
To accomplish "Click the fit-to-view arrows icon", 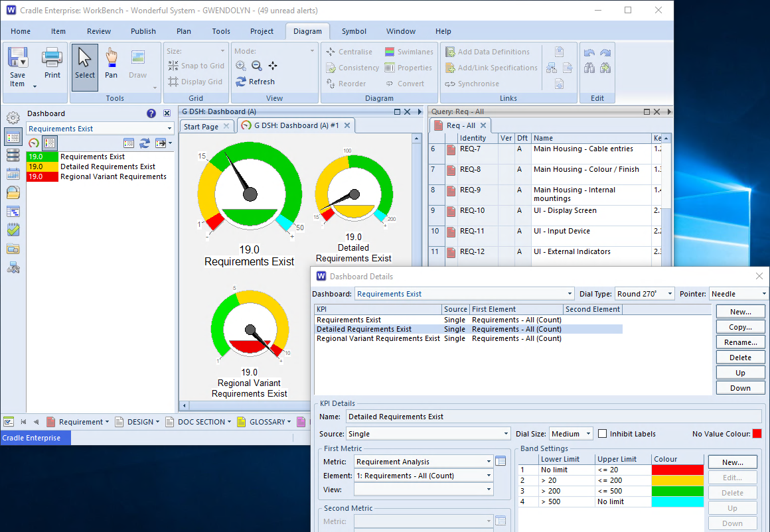I will (273, 66).
